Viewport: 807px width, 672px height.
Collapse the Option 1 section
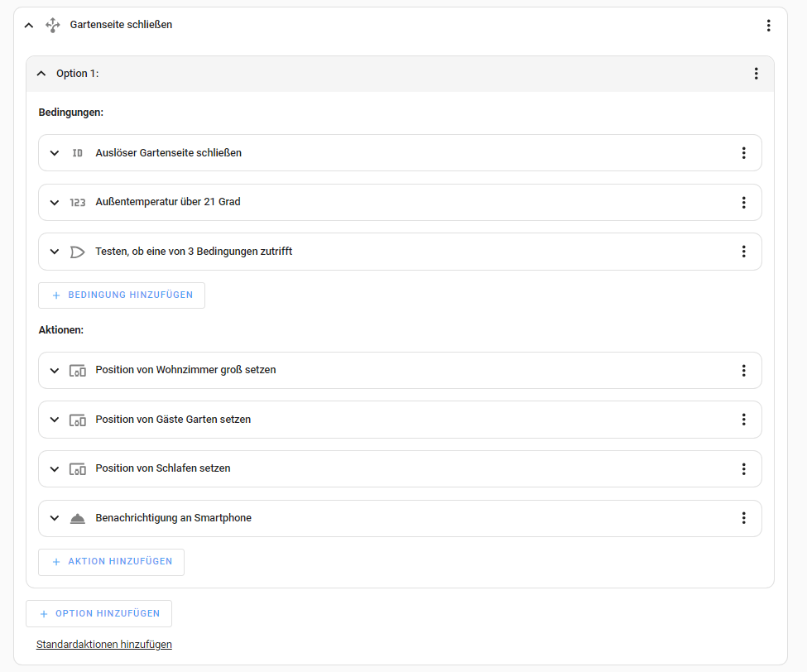point(41,74)
